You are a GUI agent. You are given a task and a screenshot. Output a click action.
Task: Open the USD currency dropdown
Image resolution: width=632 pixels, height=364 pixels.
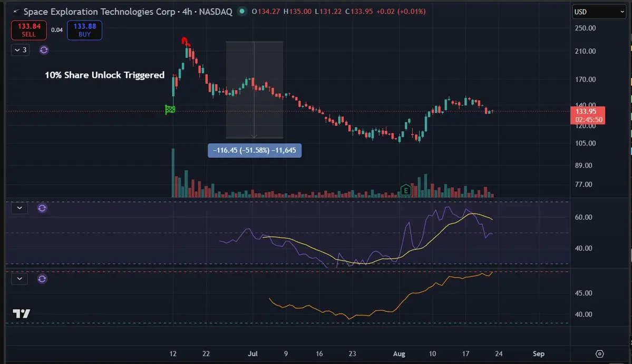[599, 12]
